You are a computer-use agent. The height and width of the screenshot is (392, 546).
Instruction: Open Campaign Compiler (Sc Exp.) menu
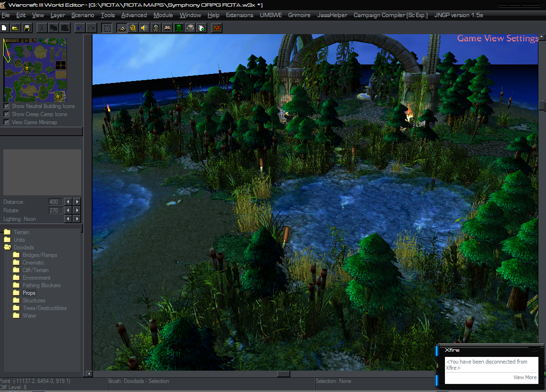pos(390,15)
